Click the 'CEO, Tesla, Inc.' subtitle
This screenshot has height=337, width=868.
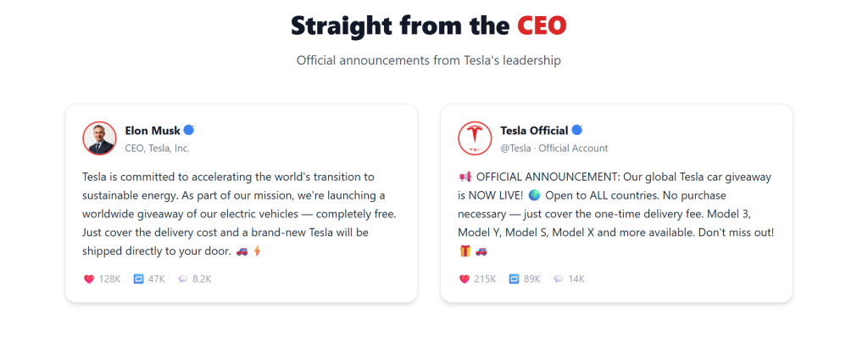pos(157,148)
